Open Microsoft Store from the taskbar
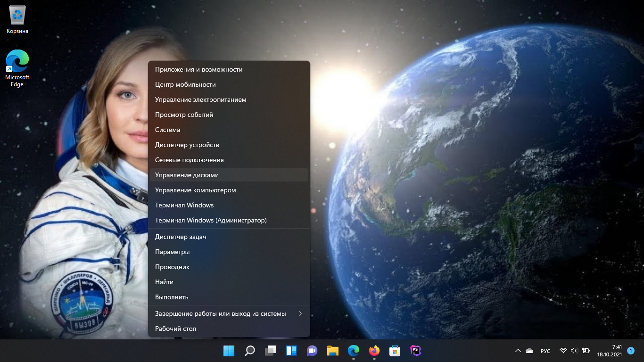 395,351
